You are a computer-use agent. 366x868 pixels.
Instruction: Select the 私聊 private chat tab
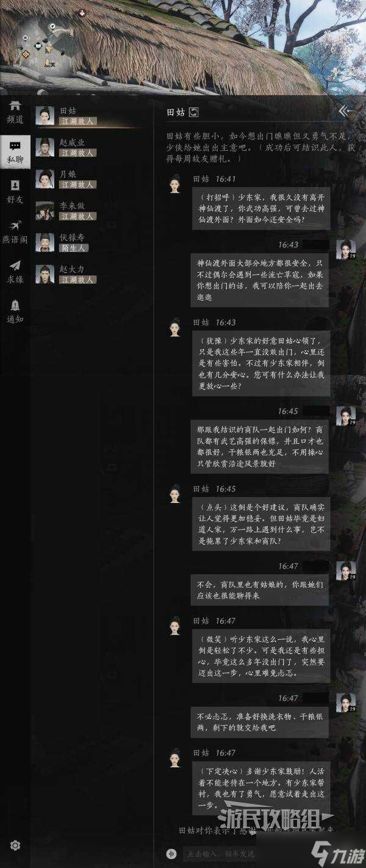click(15, 152)
